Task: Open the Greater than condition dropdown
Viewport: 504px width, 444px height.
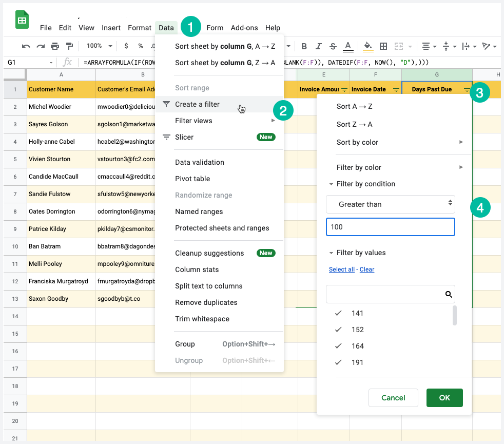Action: point(390,204)
